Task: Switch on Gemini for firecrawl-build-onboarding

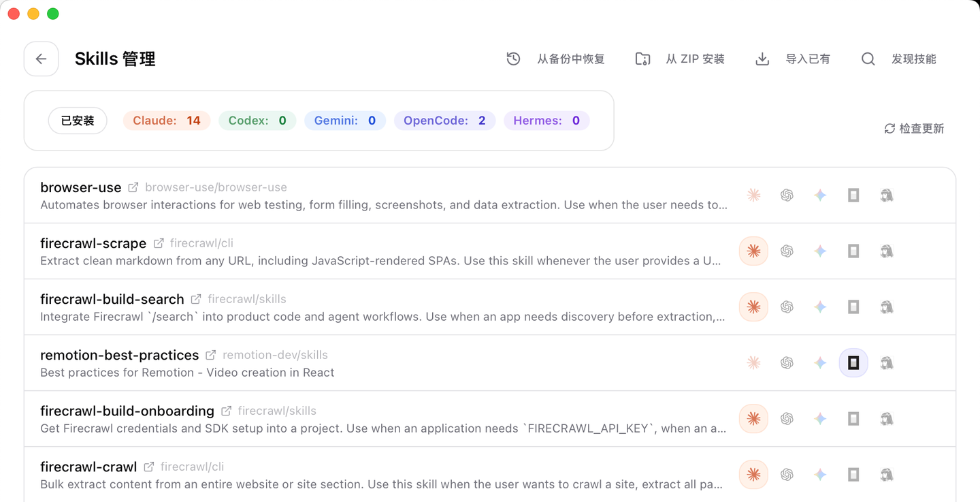Action: point(820,419)
